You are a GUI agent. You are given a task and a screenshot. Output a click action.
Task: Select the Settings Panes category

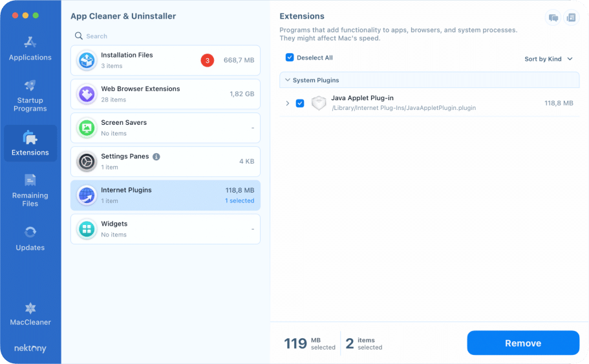(166, 162)
